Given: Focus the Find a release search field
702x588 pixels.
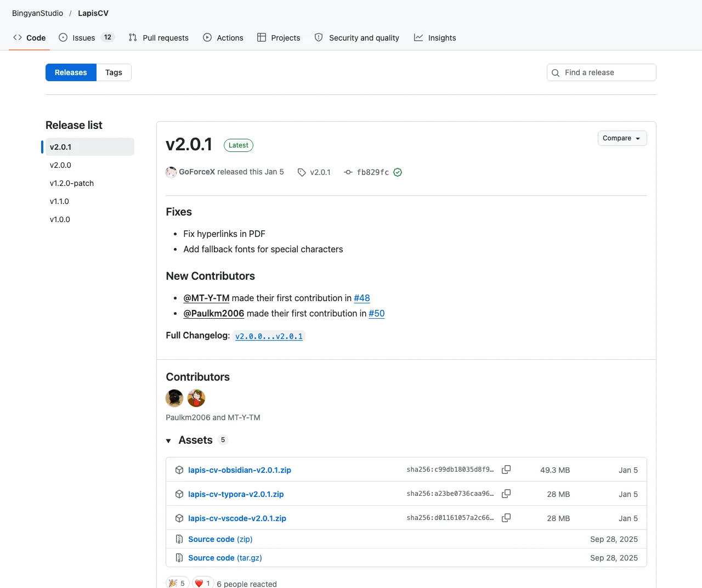Looking at the screenshot, I should point(602,72).
